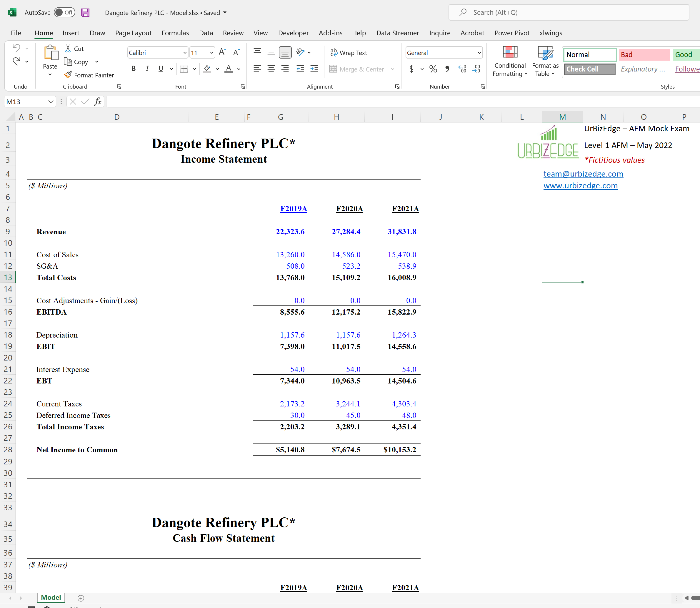Screen dimensions: 700x608
Task: Click Increase Decimal icon
Action: [x=462, y=69]
